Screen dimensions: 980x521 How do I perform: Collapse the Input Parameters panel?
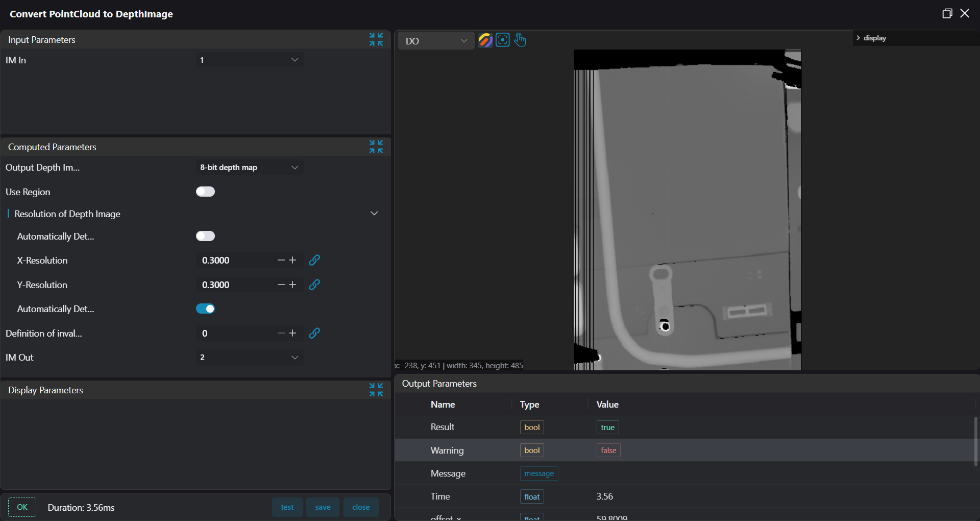click(376, 39)
